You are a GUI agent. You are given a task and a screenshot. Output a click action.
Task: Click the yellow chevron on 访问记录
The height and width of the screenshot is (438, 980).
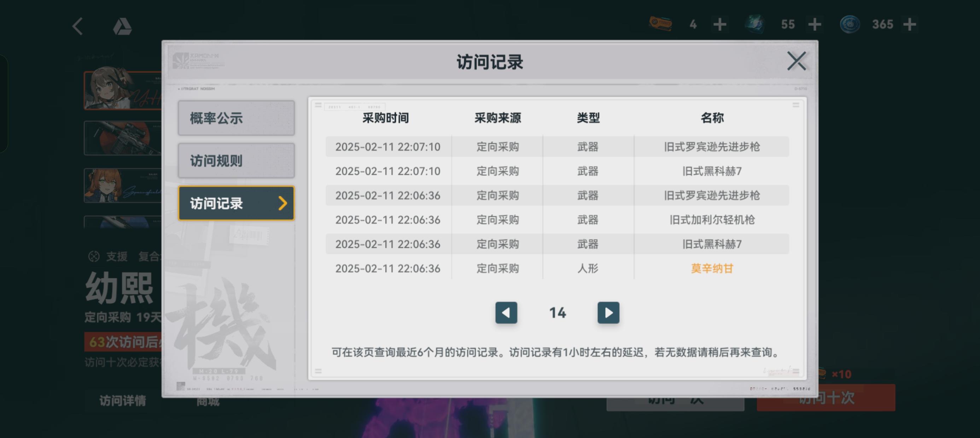pos(282,203)
